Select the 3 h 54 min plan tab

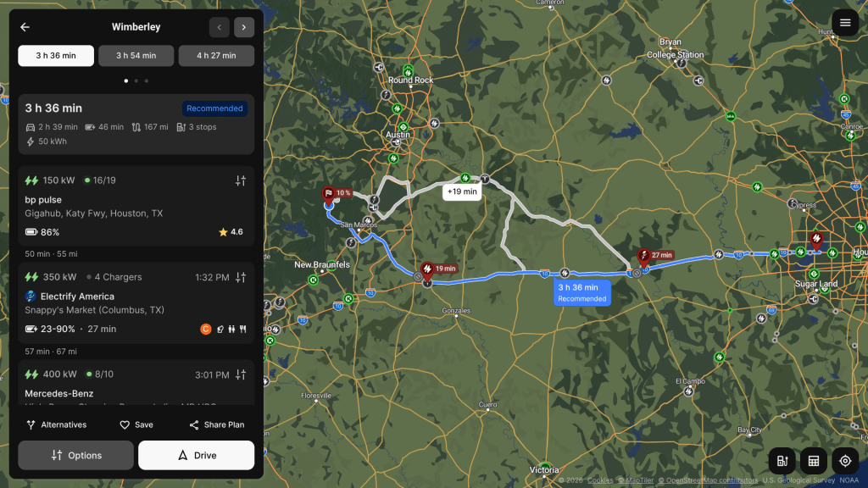[136, 56]
